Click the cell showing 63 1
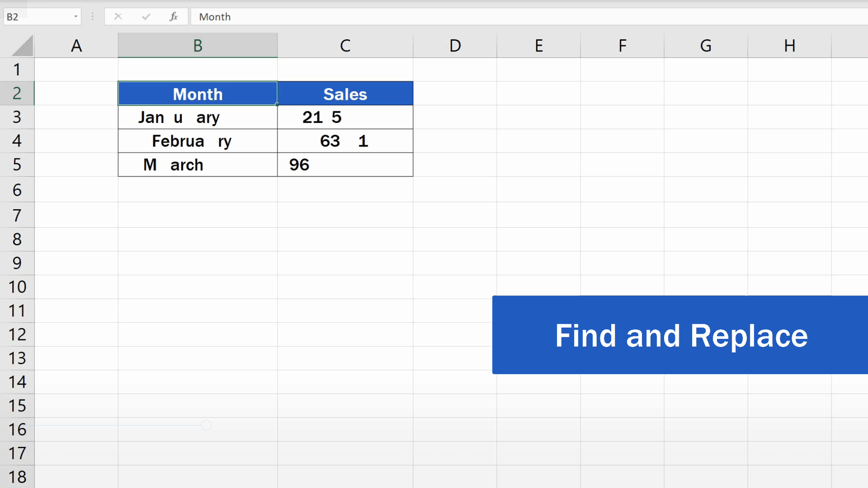The image size is (868, 488). click(x=345, y=140)
